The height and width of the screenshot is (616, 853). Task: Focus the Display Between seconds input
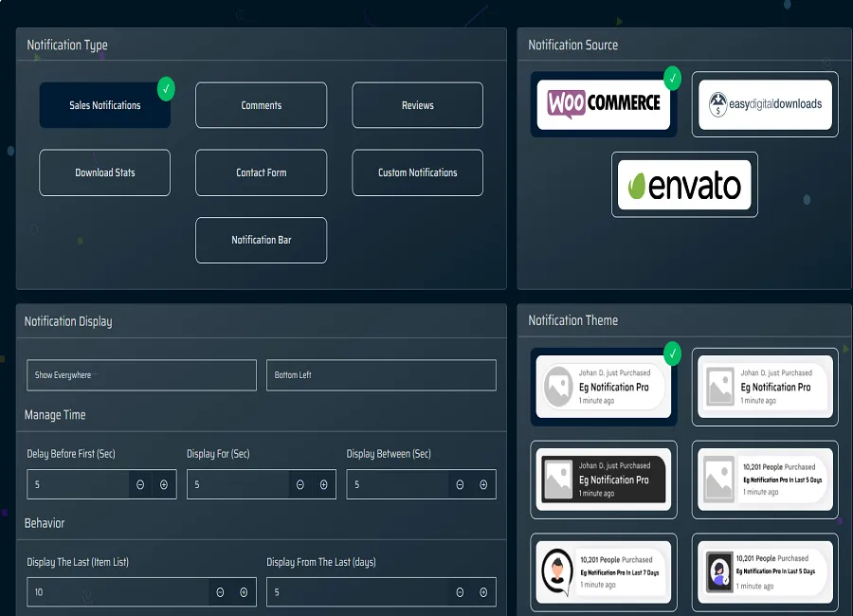tap(398, 484)
